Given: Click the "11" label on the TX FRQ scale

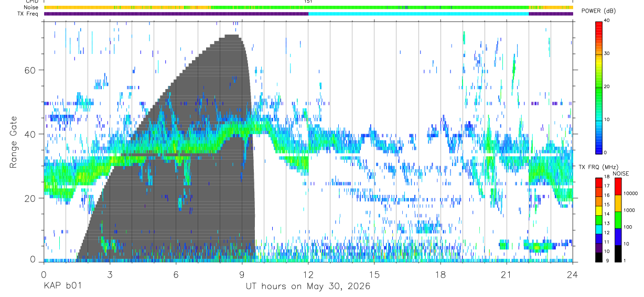Looking at the screenshot, I should click(x=607, y=243).
